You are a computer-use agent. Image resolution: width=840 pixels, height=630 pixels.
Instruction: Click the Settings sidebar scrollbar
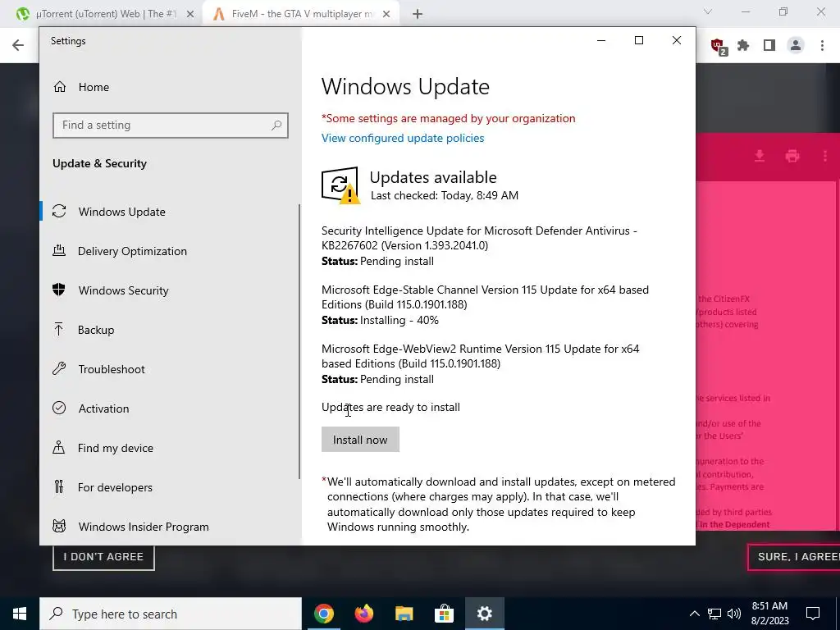(299, 342)
